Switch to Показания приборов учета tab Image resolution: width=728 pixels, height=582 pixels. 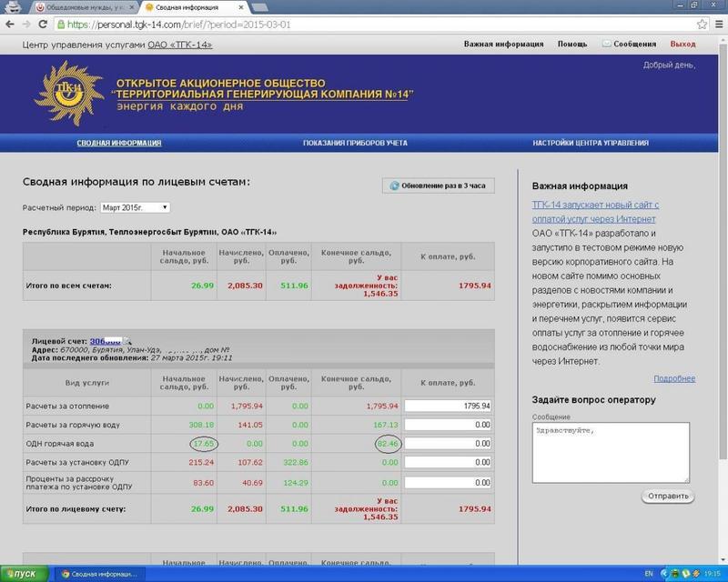point(355,143)
